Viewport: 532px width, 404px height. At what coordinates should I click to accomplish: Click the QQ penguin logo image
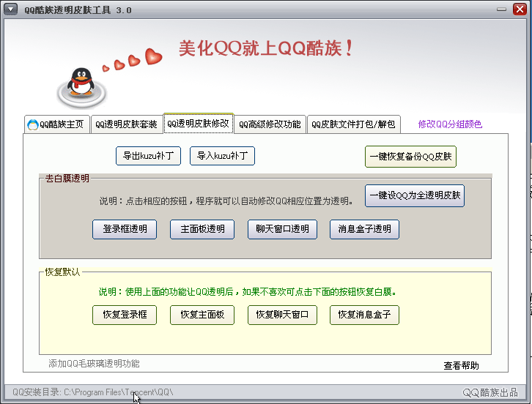point(81,88)
